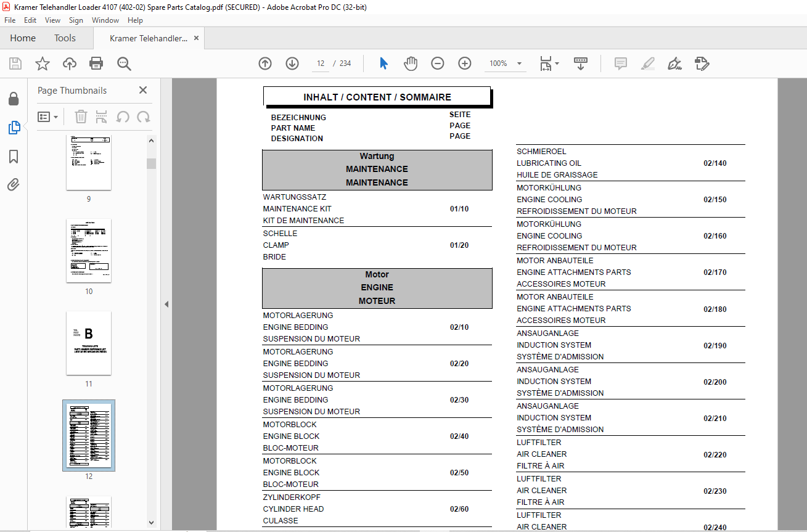
Task: Open the scrolling mode keyboard icon
Action: pos(581,63)
